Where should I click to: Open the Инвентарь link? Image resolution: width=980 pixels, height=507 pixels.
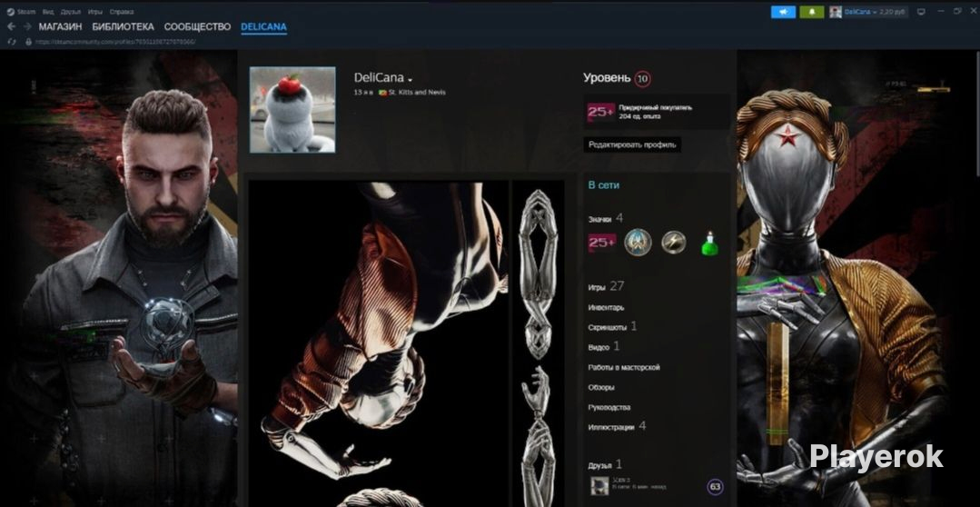pyautogui.click(x=606, y=308)
